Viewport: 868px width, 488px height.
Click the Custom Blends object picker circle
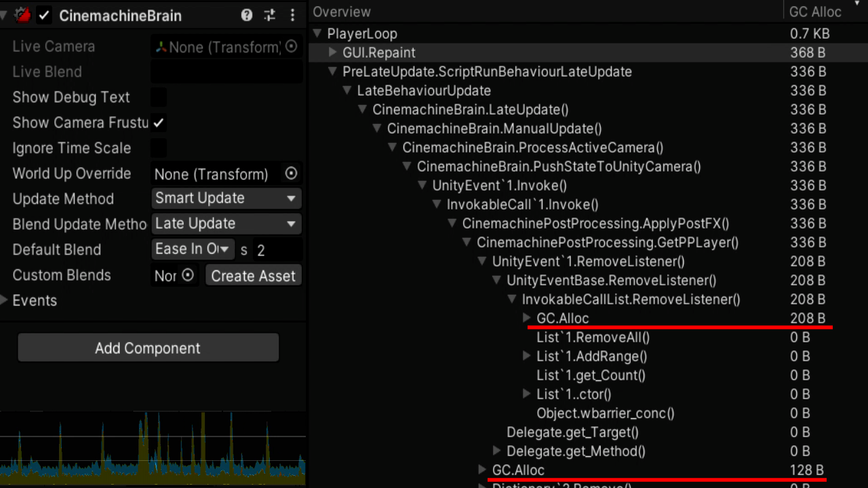click(188, 275)
